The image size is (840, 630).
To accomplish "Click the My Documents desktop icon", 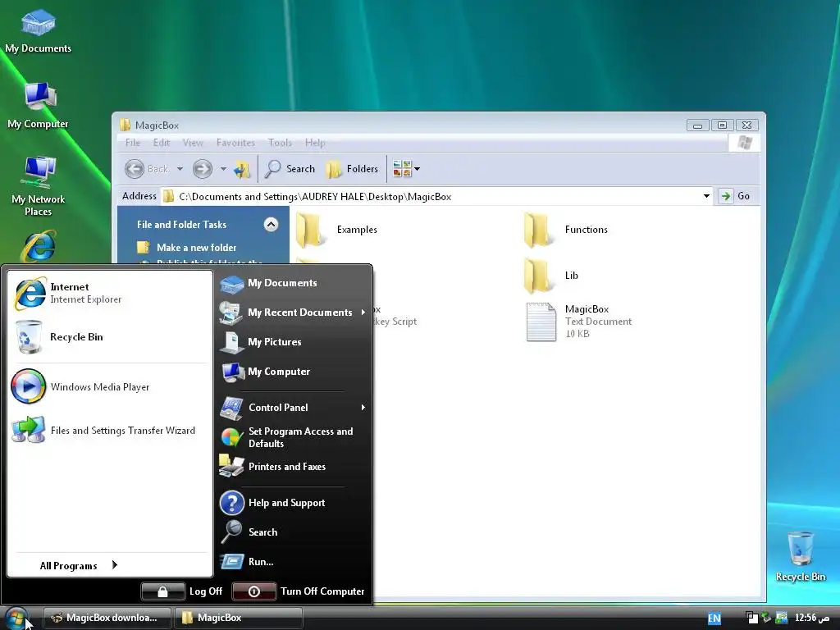I will point(38,31).
